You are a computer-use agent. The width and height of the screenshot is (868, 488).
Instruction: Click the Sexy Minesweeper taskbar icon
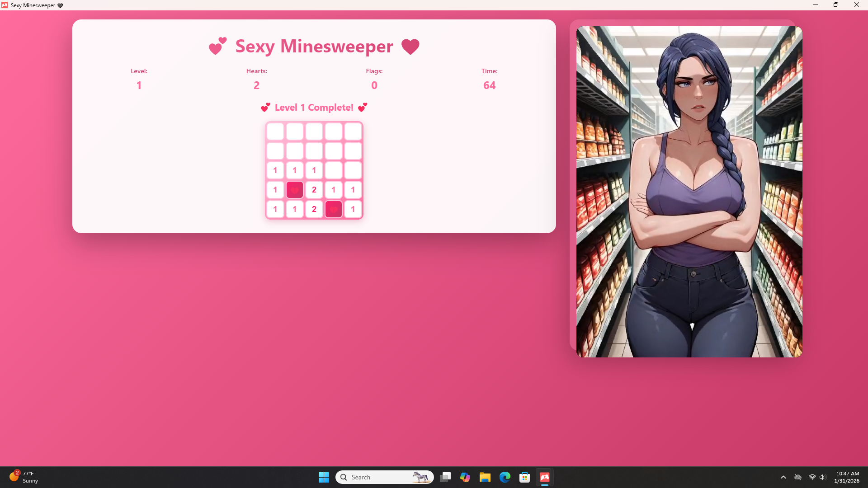point(544,477)
